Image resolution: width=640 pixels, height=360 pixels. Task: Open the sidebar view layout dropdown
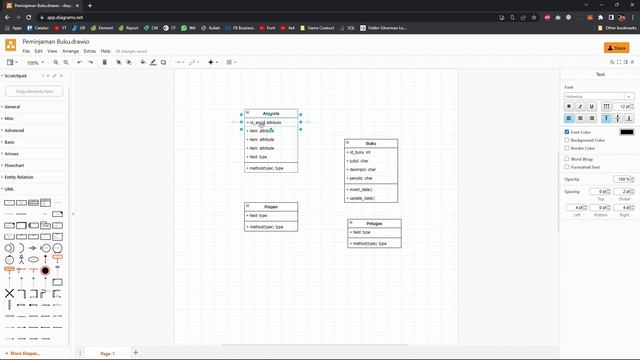click(12, 62)
